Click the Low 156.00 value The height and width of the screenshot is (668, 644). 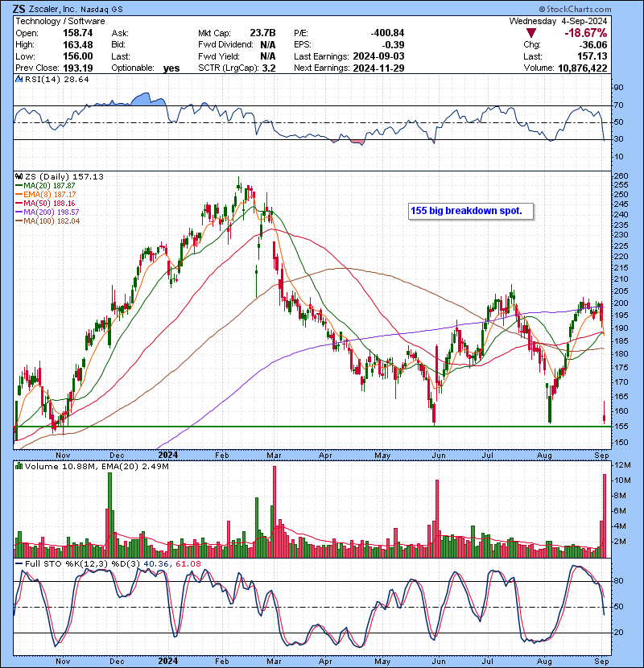78,56
